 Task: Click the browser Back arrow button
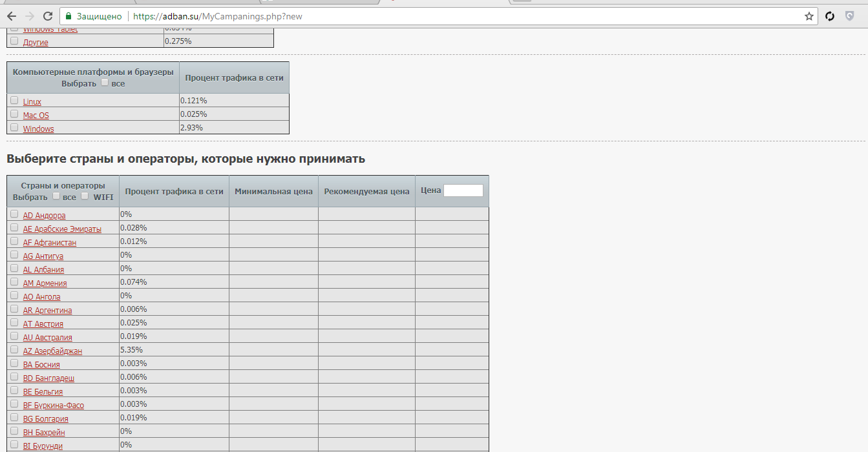point(11,16)
